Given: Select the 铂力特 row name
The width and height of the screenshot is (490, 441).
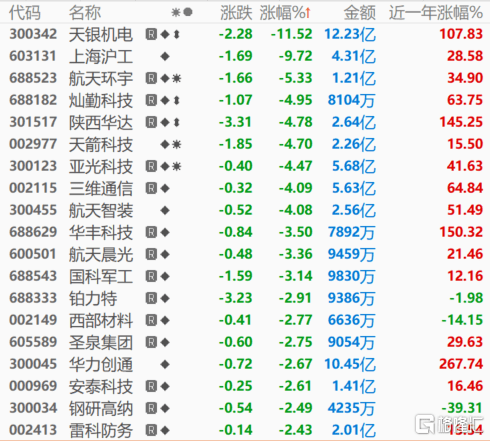Looking at the screenshot, I should point(93,298).
